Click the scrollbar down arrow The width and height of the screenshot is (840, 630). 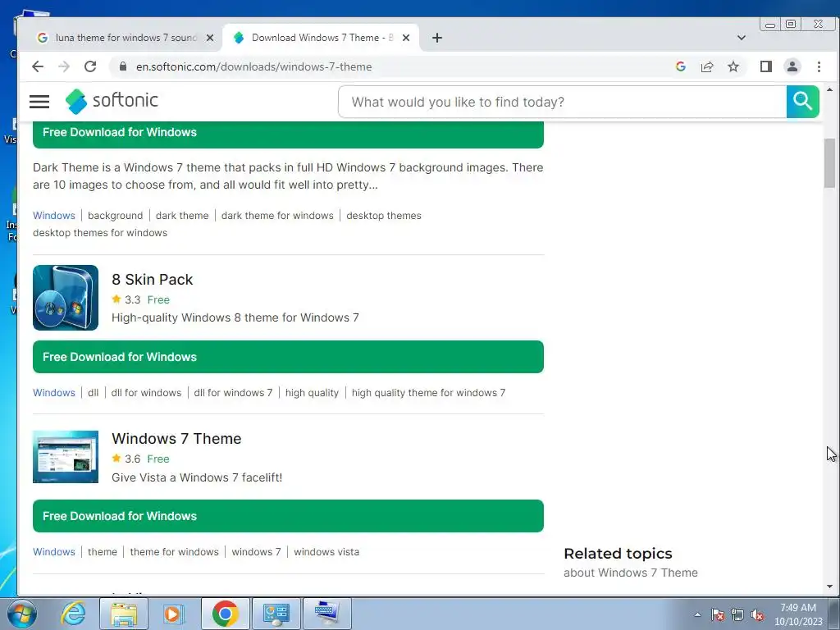(829, 587)
